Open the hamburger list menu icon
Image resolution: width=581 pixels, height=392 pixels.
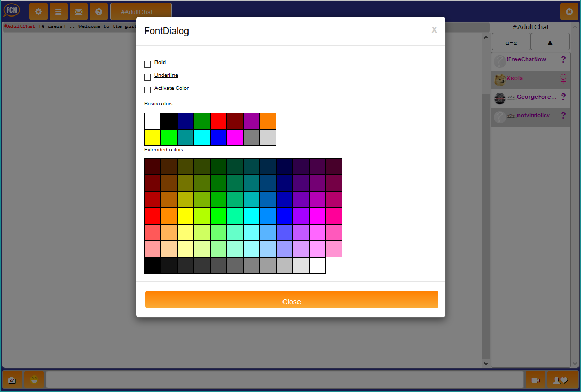pos(58,11)
